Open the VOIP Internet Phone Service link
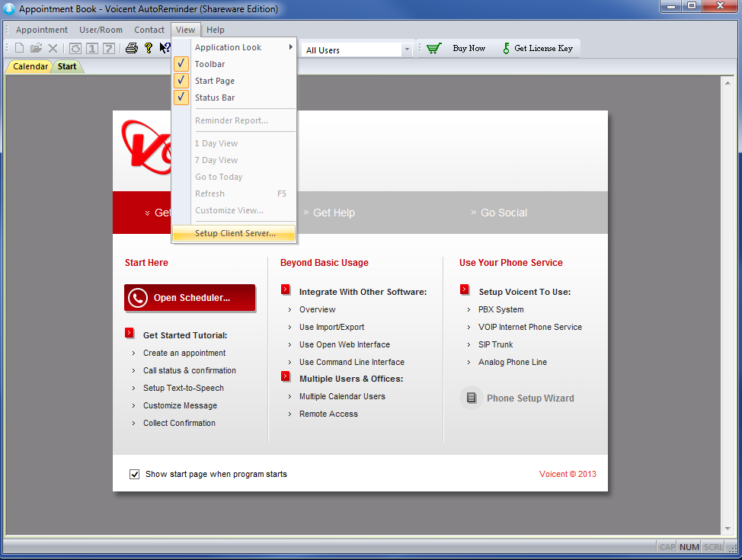This screenshot has height=560, width=742. [529, 327]
